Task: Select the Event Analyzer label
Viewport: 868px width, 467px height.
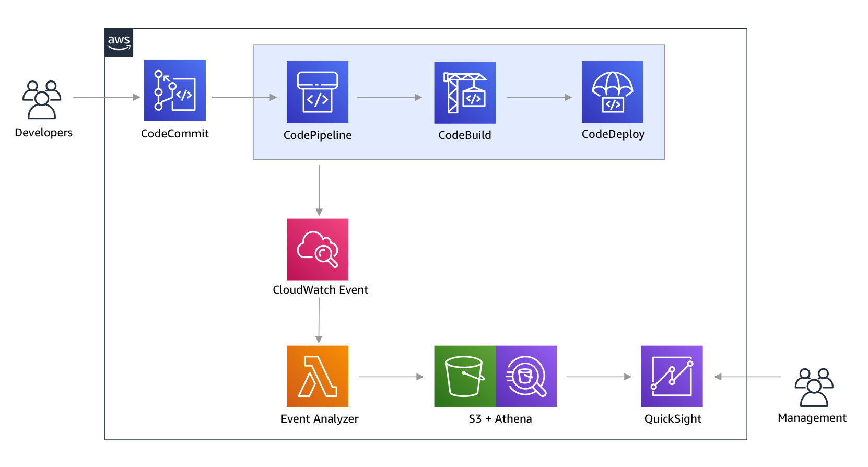Action: [320, 419]
